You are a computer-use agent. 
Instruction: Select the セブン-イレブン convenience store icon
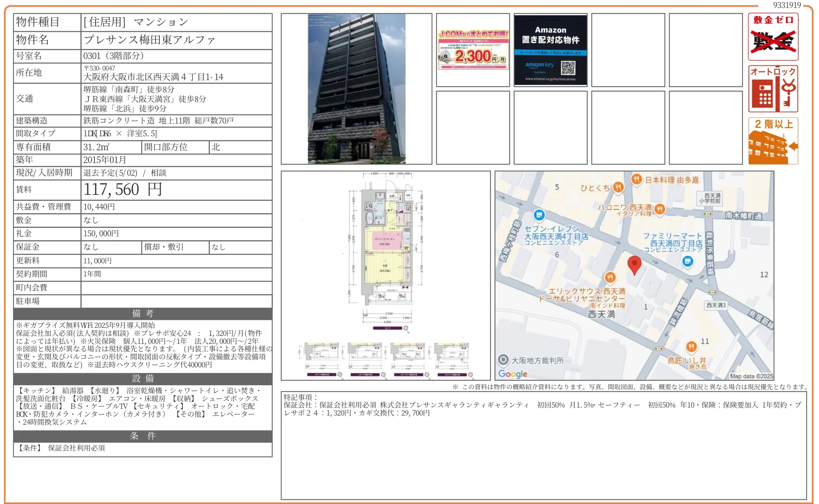540,214
